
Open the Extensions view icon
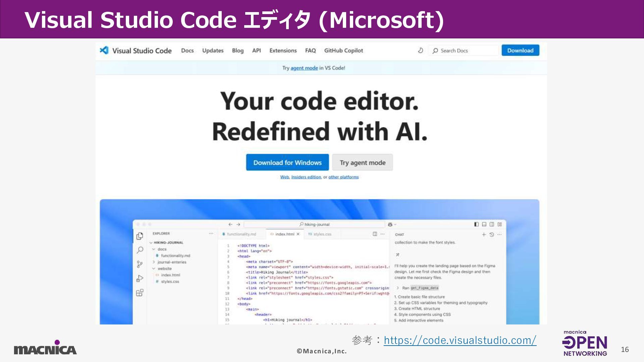(140, 293)
